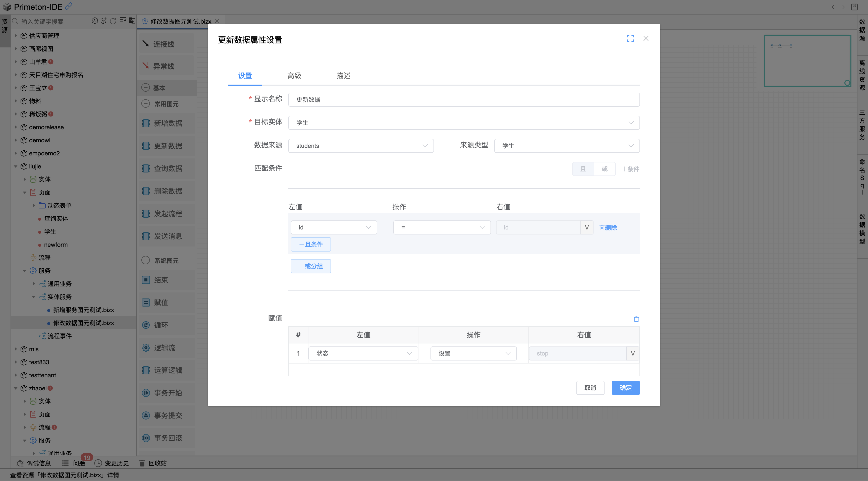This screenshot has width=868, height=481.
Task: Click the +且条件 add condition button
Action: pos(311,244)
